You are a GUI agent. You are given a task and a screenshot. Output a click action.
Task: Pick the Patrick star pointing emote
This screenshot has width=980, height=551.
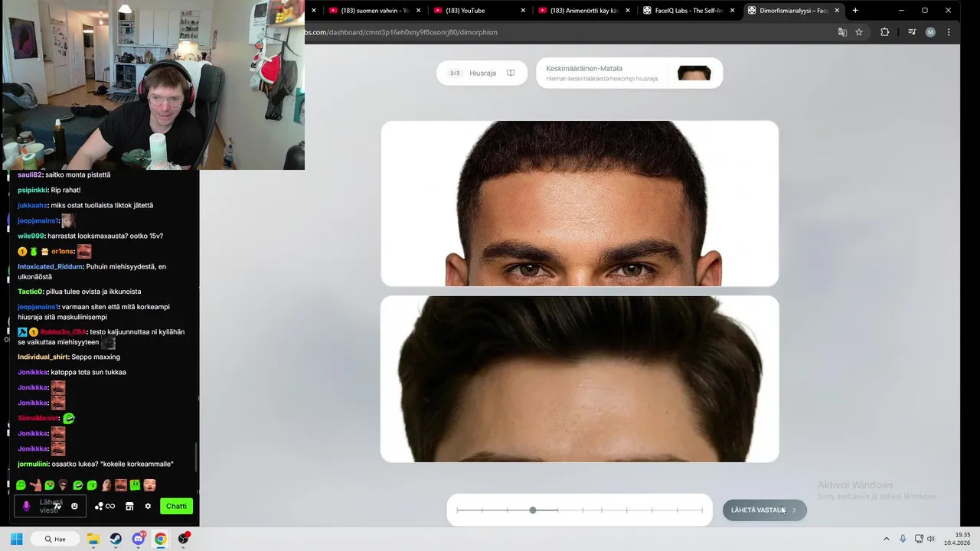(35, 485)
